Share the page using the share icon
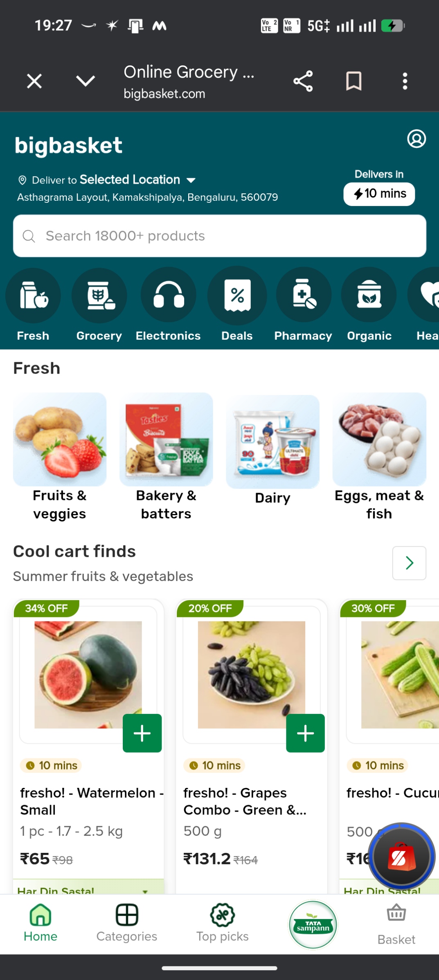The width and height of the screenshot is (439, 980). 303,81
